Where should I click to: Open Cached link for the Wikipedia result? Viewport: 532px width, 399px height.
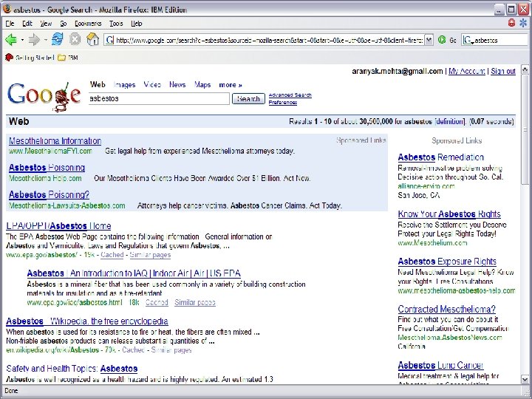(x=133, y=349)
